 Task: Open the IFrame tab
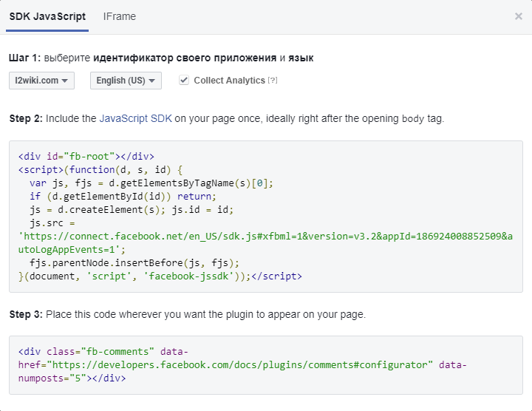119,16
